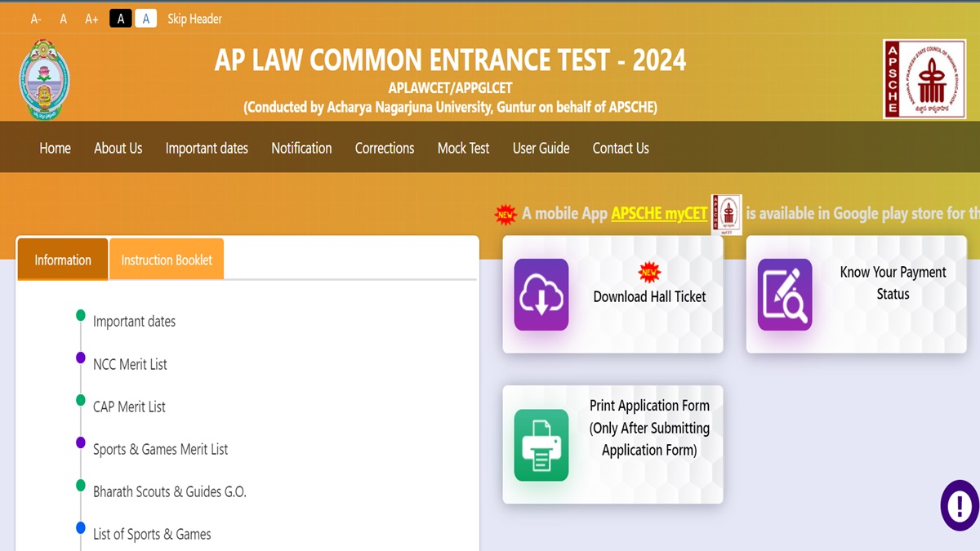Click the round exclamation help icon
The width and height of the screenshot is (980, 551).
[x=960, y=506]
